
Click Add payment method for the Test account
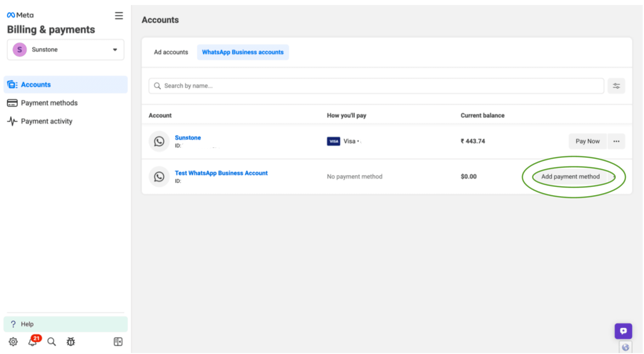tap(570, 177)
